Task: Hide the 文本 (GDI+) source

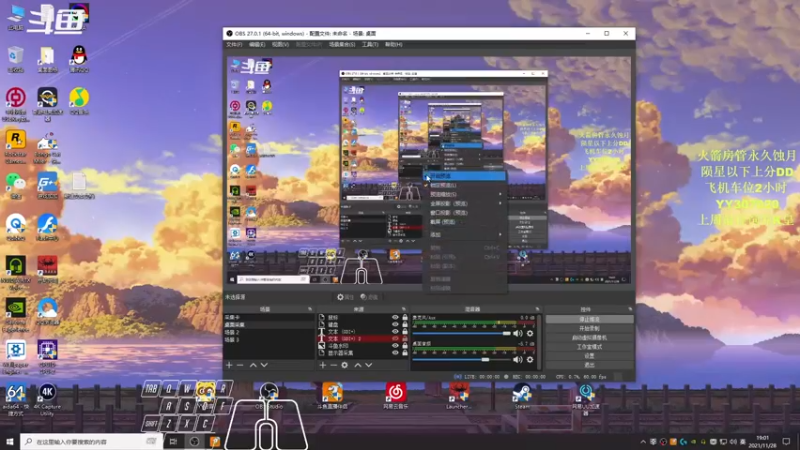Action: [395, 332]
